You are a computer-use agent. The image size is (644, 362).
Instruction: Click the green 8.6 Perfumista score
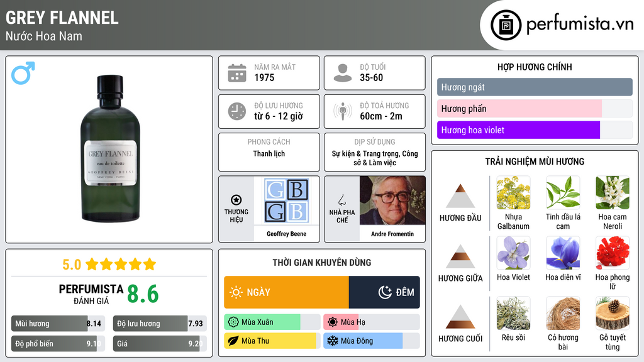(x=143, y=294)
